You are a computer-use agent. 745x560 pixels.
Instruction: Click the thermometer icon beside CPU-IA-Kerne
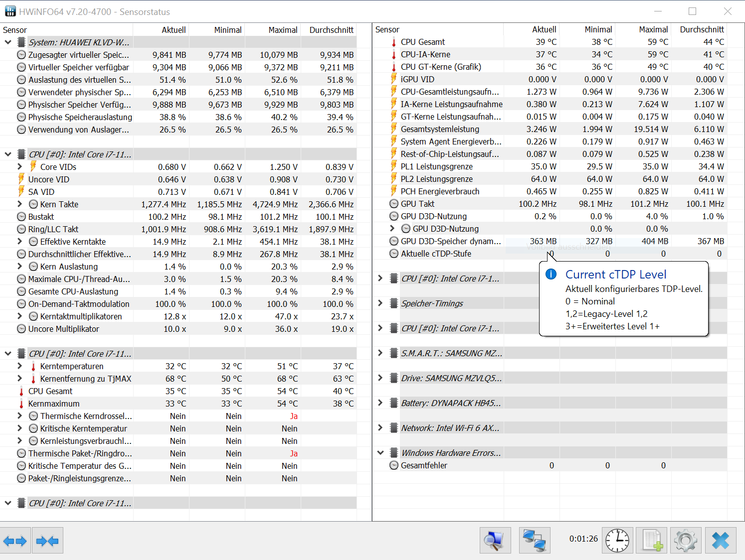coord(393,54)
